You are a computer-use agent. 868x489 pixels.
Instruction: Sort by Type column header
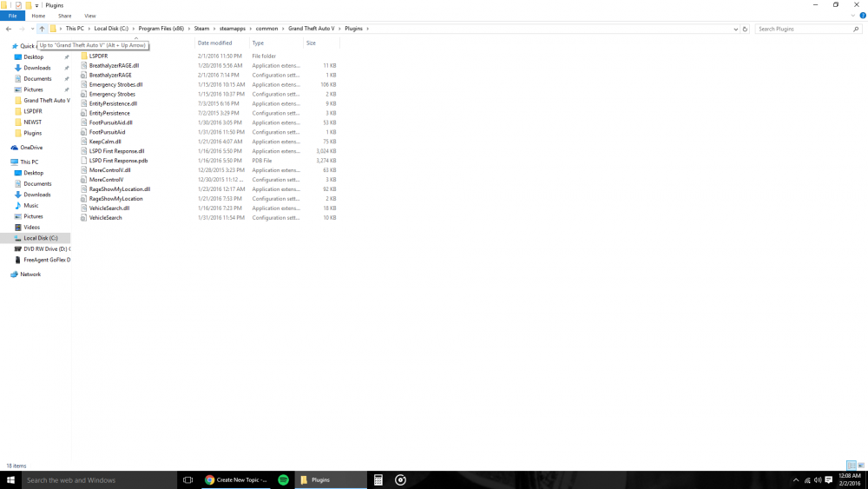(258, 43)
